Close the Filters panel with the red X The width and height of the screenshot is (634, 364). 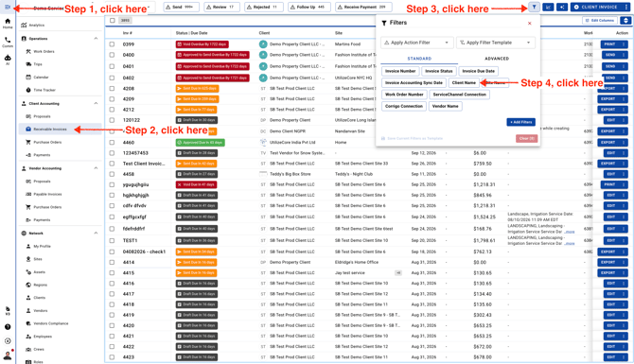point(530,24)
